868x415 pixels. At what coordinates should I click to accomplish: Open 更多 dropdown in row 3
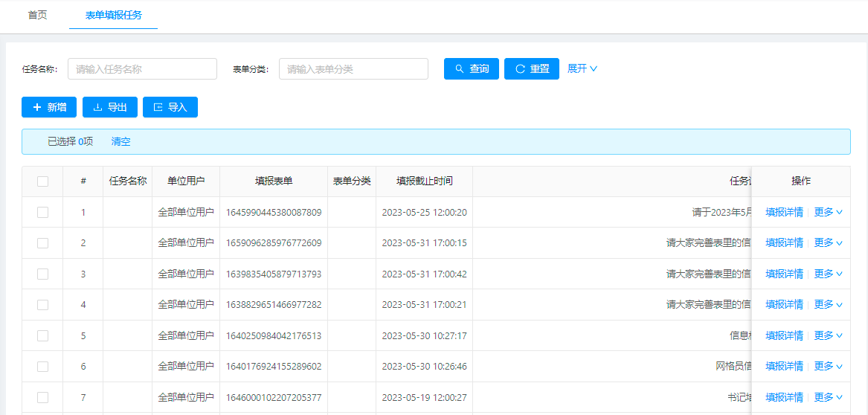828,274
